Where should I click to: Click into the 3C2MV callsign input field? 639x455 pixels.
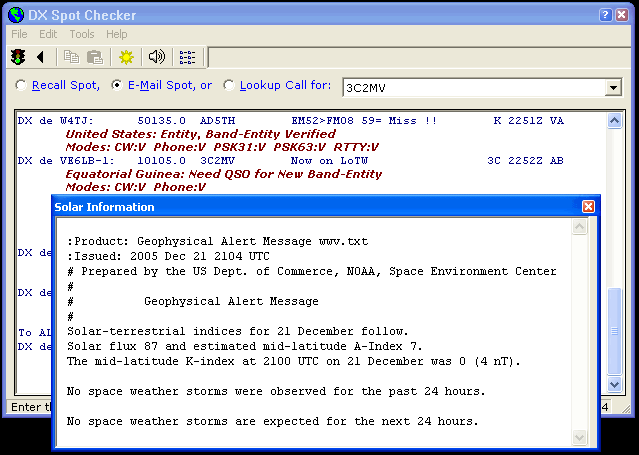tap(474, 88)
